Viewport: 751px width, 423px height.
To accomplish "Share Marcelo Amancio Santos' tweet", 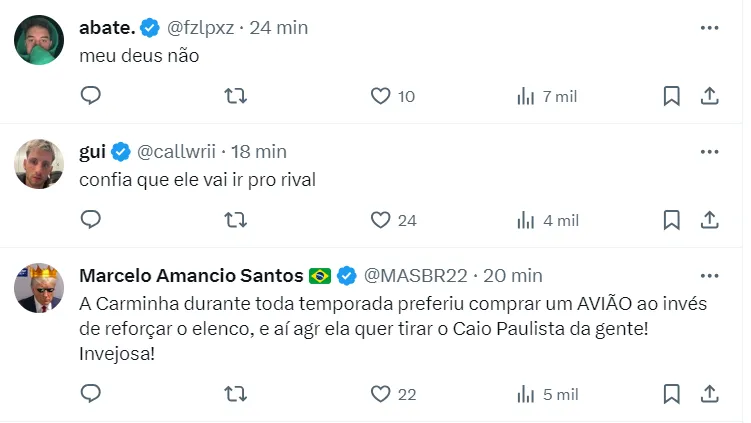I will (x=709, y=394).
